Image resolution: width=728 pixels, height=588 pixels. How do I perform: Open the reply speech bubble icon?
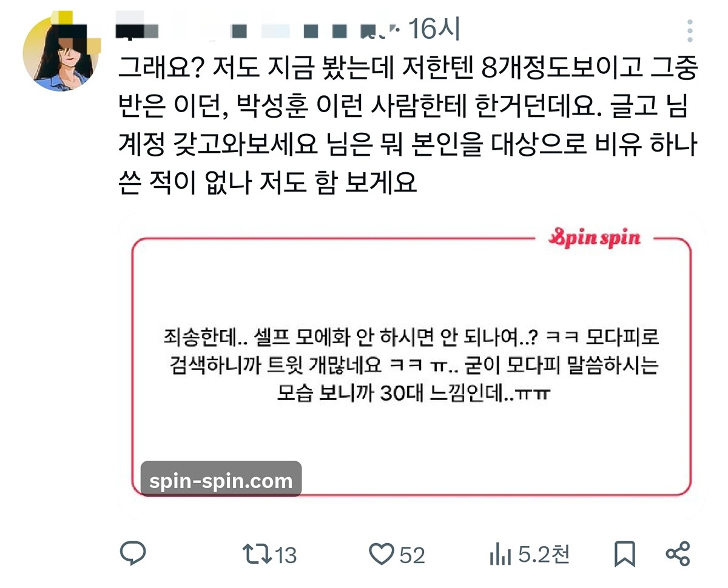coord(133,553)
